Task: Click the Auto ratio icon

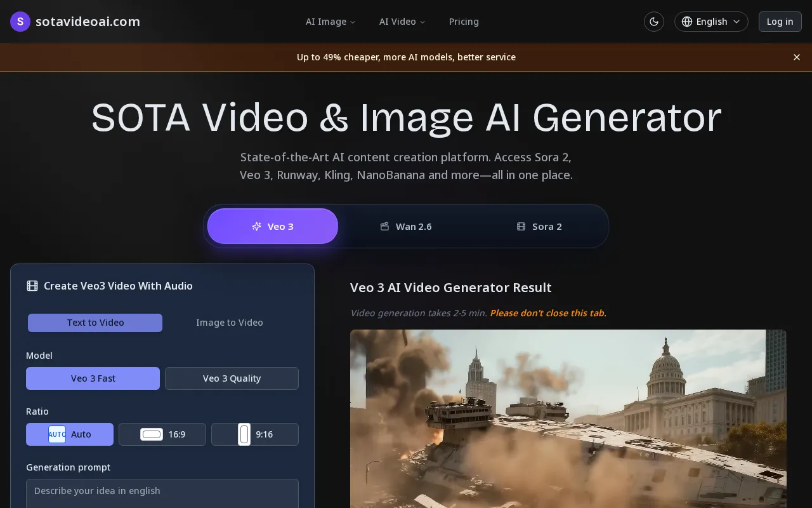Action: click(57, 434)
